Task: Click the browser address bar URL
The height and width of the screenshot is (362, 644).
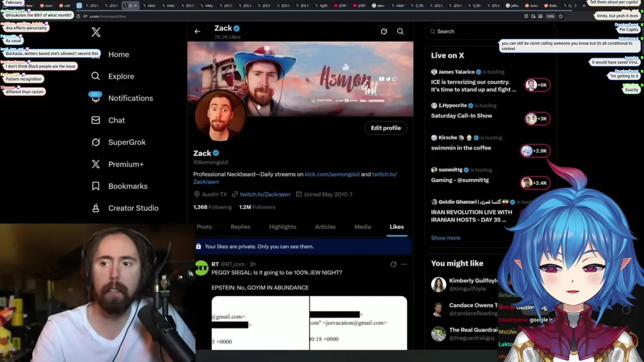Action: click(108, 16)
